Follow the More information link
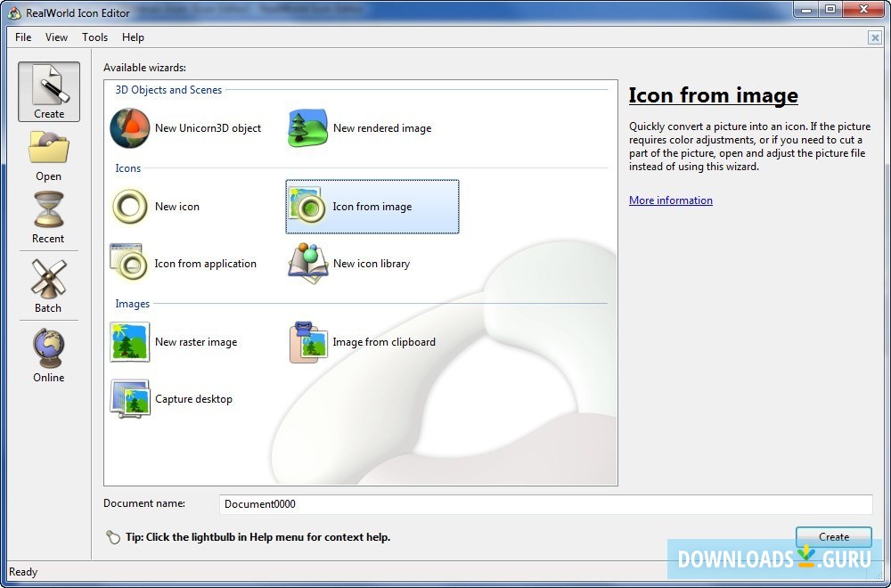This screenshot has width=891, height=588. tap(671, 200)
